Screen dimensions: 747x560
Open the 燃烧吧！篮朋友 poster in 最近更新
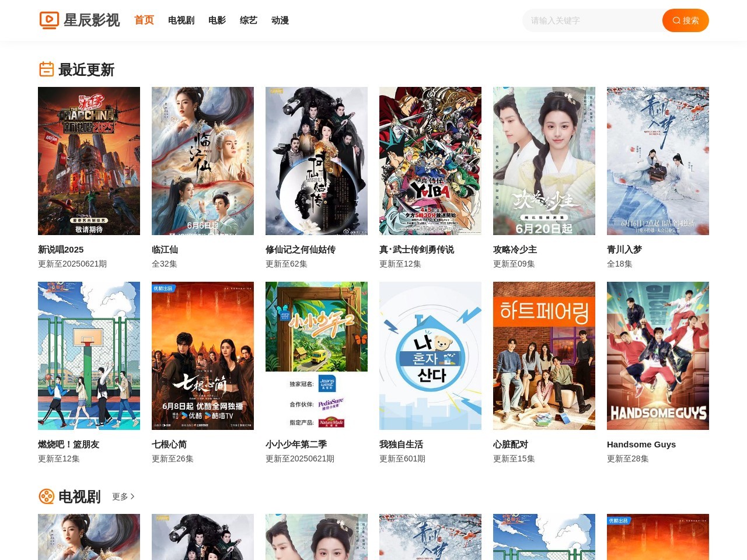point(89,356)
